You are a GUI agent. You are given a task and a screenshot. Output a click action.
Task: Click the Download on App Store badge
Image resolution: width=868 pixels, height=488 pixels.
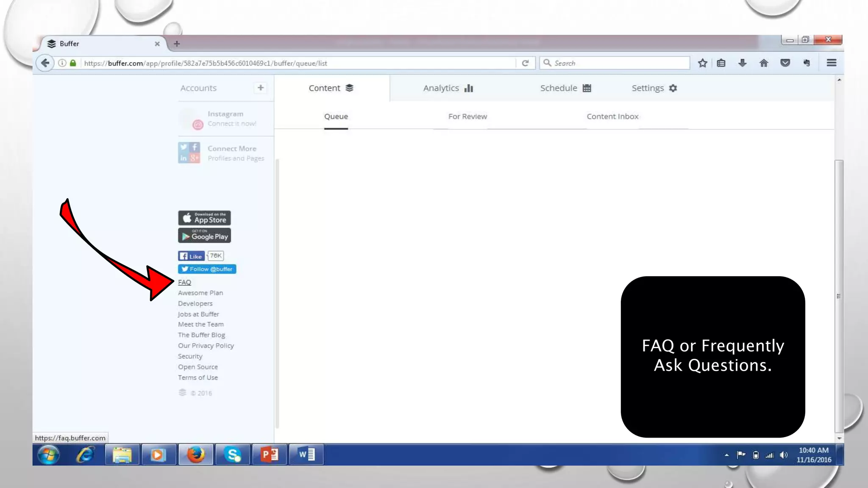(x=204, y=218)
